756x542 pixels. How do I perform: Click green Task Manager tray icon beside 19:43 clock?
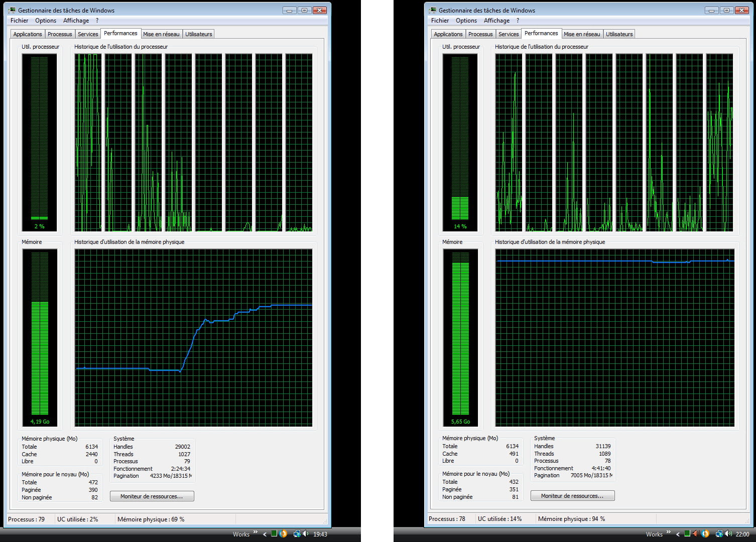click(x=274, y=533)
